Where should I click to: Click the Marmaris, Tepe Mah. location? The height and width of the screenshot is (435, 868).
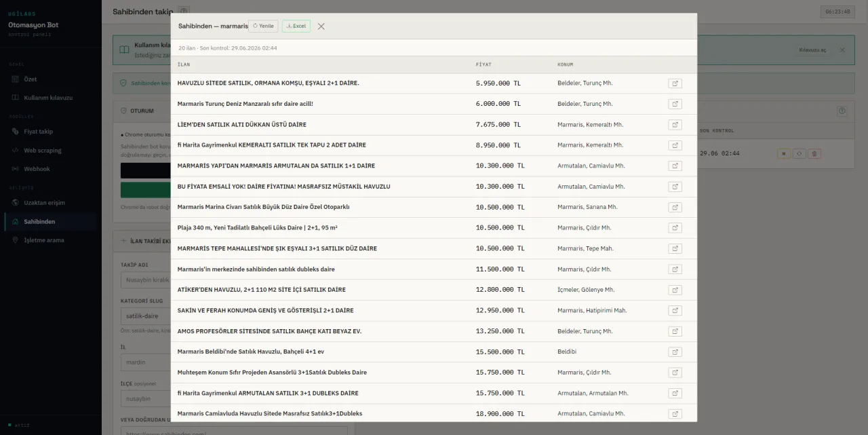[585, 248]
